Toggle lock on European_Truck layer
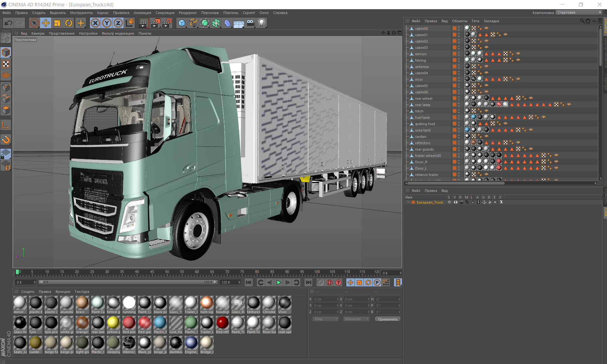607x364 pixels. click(x=473, y=202)
